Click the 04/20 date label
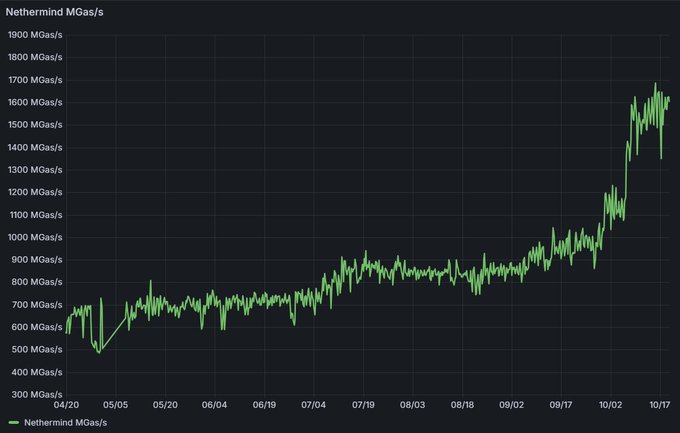This screenshot has height=433, width=680. (x=66, y=405)
